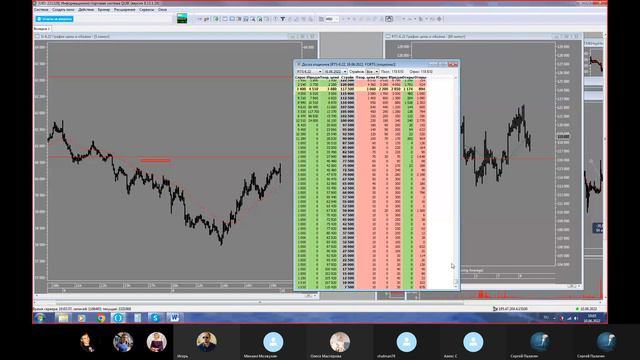Select participant Олеся's thumbnail
The height and width of the screenshot is (360, 640).
point(340,342)
